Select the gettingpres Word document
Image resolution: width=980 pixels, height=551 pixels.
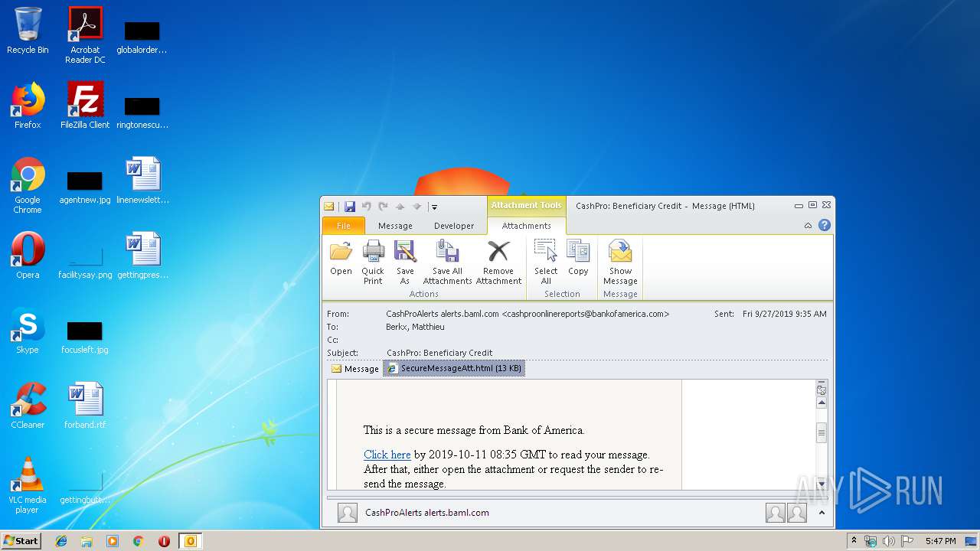click(143, 256)
